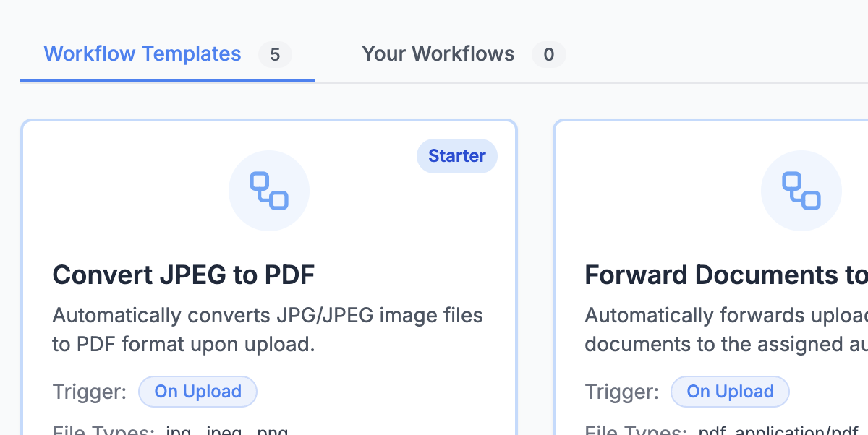Open the Workflow Templates tab
The image size is (868, 435).
(142, 53)
